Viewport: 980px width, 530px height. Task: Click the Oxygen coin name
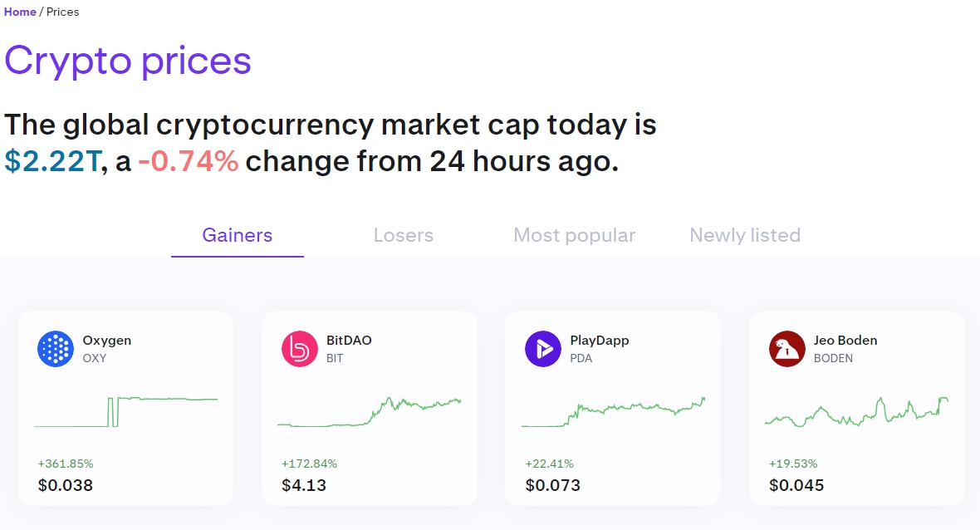(107, 341)
